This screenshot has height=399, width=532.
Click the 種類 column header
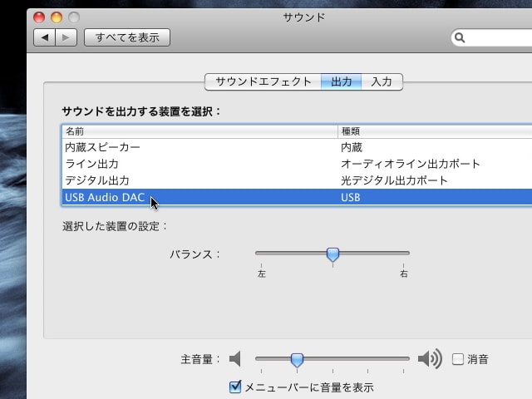click(x=435, y=131)
